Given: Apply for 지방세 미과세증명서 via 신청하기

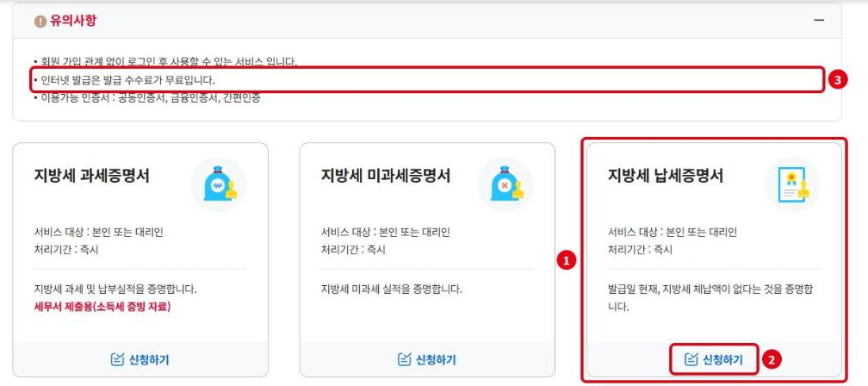Looking at the screenshot, I should [427, 360].
